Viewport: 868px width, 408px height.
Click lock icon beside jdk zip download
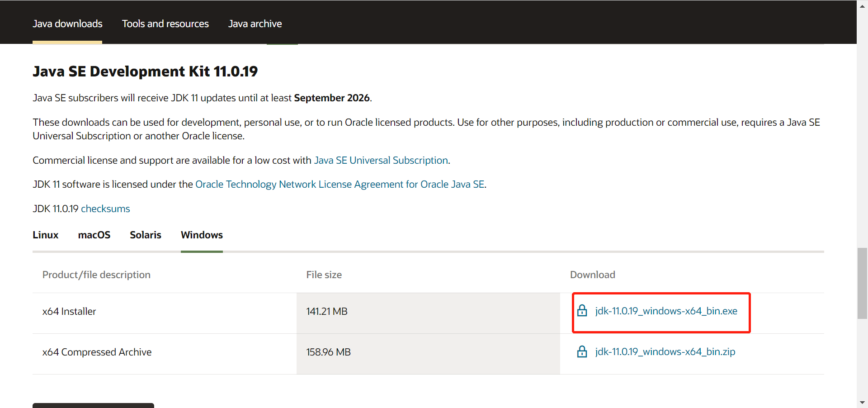pyautogui.click(x=582, y=351)
